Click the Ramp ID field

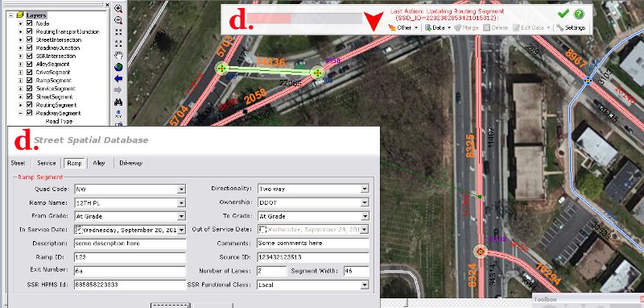point(130,257)
